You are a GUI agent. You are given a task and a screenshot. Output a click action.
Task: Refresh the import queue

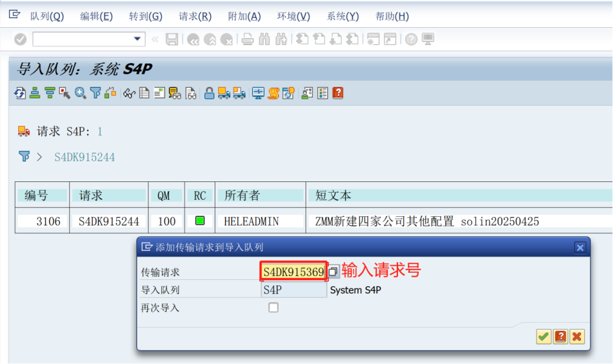20,93
